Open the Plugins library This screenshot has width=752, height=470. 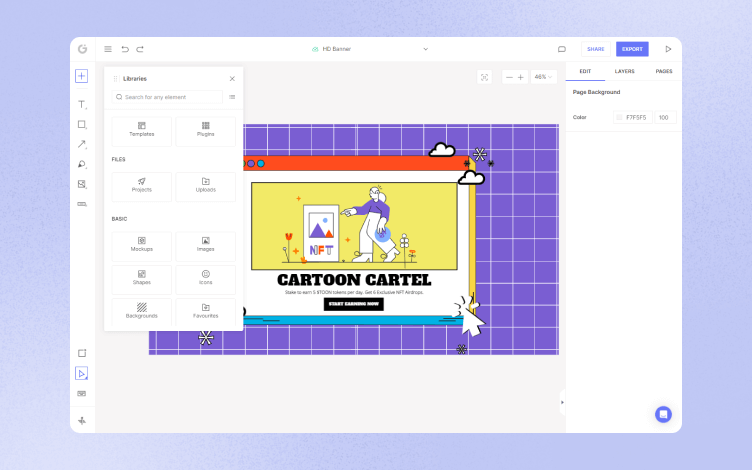point(205,131)
